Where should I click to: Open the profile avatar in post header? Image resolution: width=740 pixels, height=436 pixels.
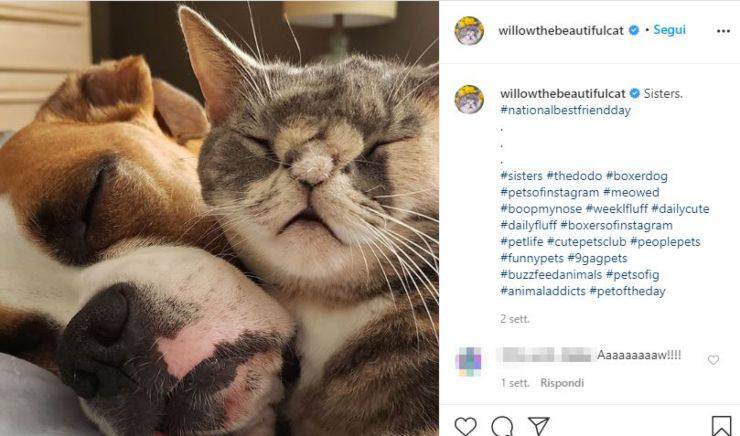point(469,31)
